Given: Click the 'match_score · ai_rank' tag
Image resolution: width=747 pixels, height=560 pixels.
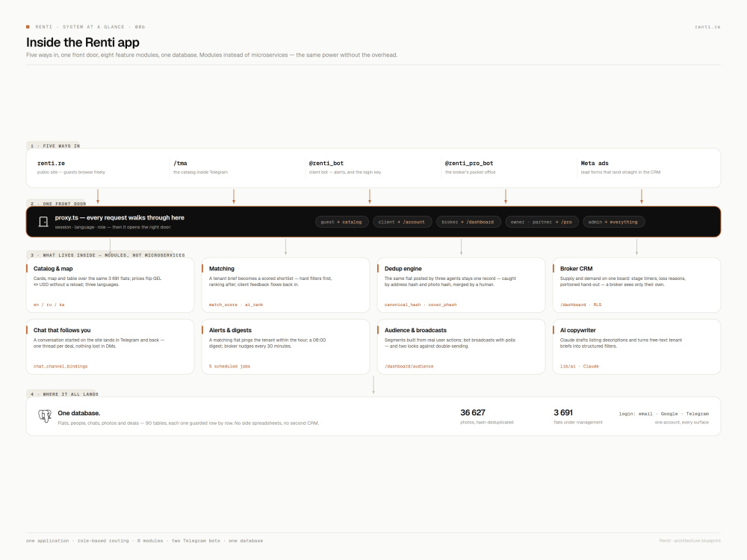Looking at the screenshot, I should click(x=236, y=305).
